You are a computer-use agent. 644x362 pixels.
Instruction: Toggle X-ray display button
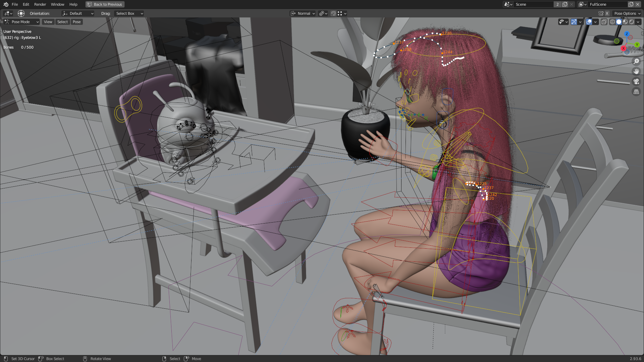point(604,22)
